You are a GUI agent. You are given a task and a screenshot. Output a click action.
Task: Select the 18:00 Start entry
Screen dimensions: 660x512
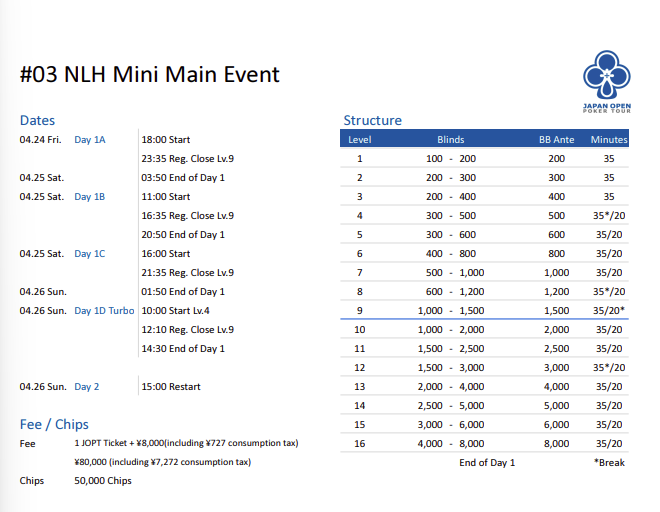pos(166,140)
